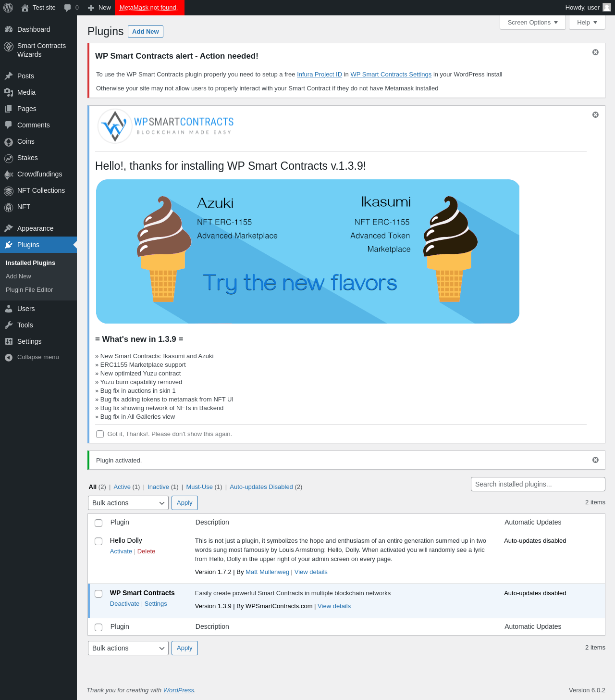Click the ice cream flavors banner image
Screen dimensions: 615x700
tap(307, 251)
